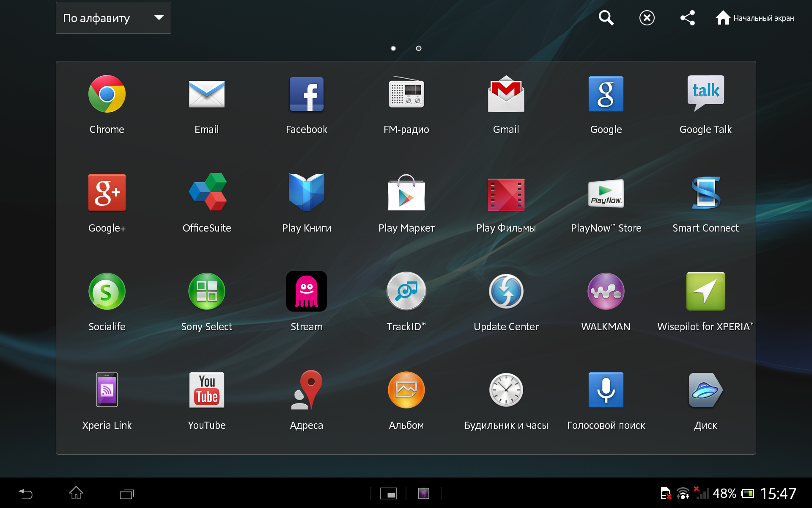The image size is (812, 508).
Task: Launch Sony Select
Action: [207, 291]
